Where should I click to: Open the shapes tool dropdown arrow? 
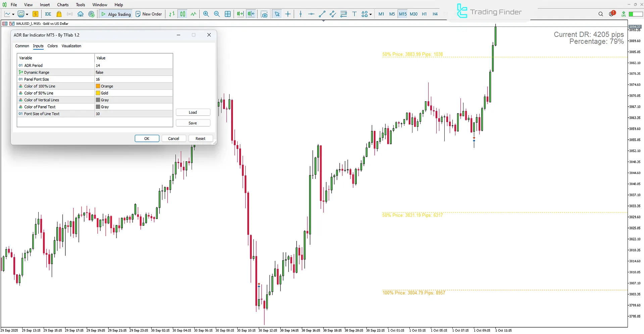(370, 14)
